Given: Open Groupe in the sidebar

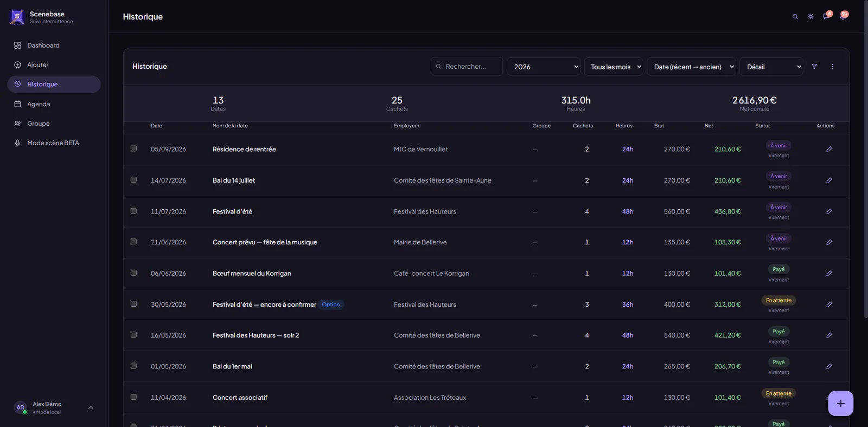Looking at the screenshot, I should point(54,124).
